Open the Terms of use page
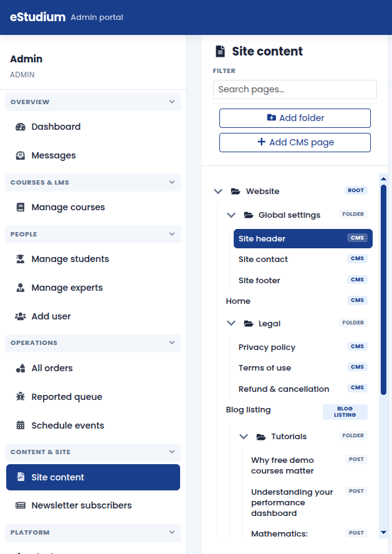This screenshot has height=554, width=392. 303,368
